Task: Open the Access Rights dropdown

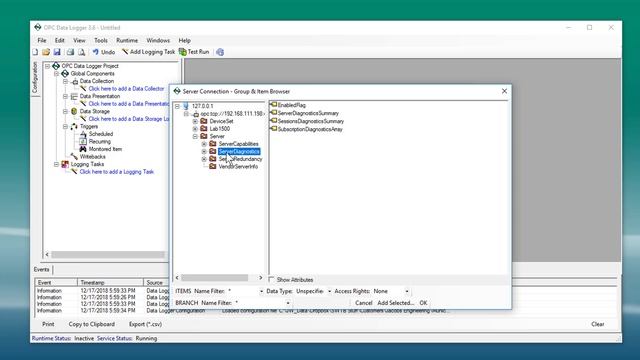Action: point(407,291)
